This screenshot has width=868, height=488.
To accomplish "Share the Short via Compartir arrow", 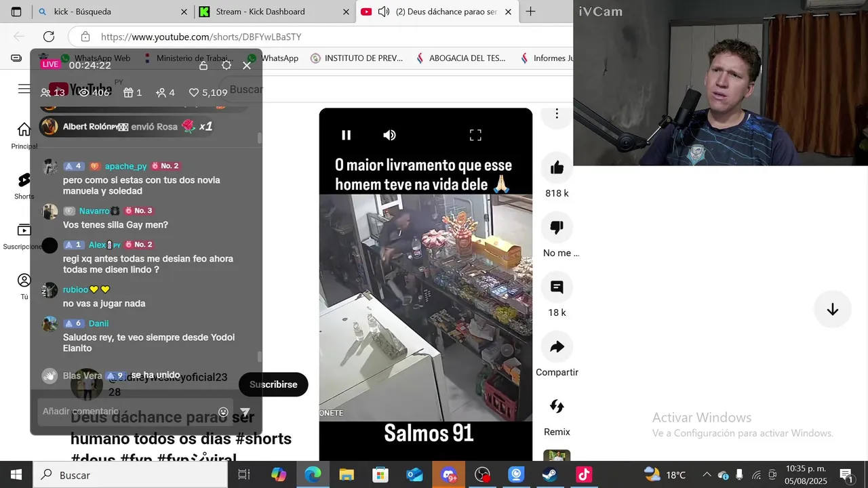I will click(557, 346).
